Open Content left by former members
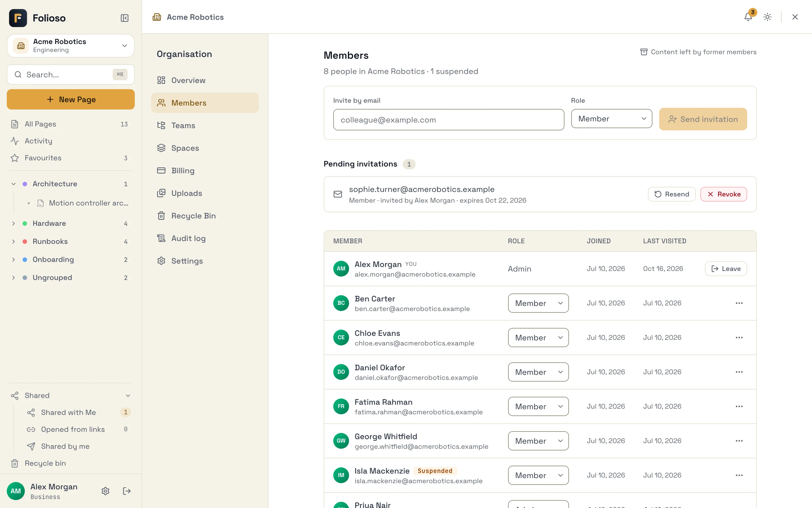Screen dimensions: 812x508 pos(698,52)
